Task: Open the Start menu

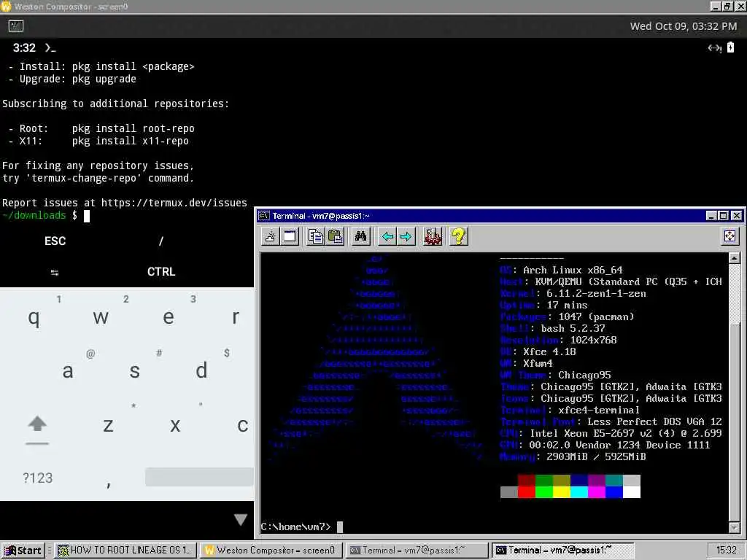Action: click(23, 551)
